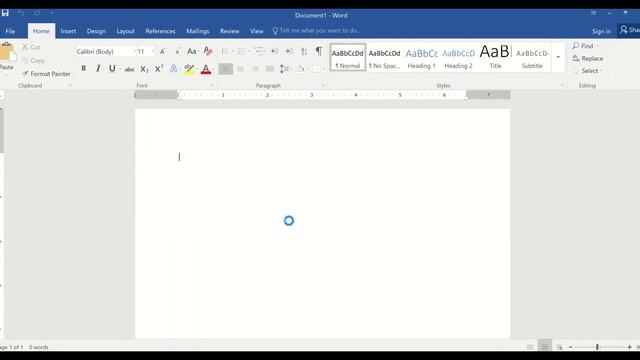Toggle Show/Hide paragraph marks

[x=319, y=51]
